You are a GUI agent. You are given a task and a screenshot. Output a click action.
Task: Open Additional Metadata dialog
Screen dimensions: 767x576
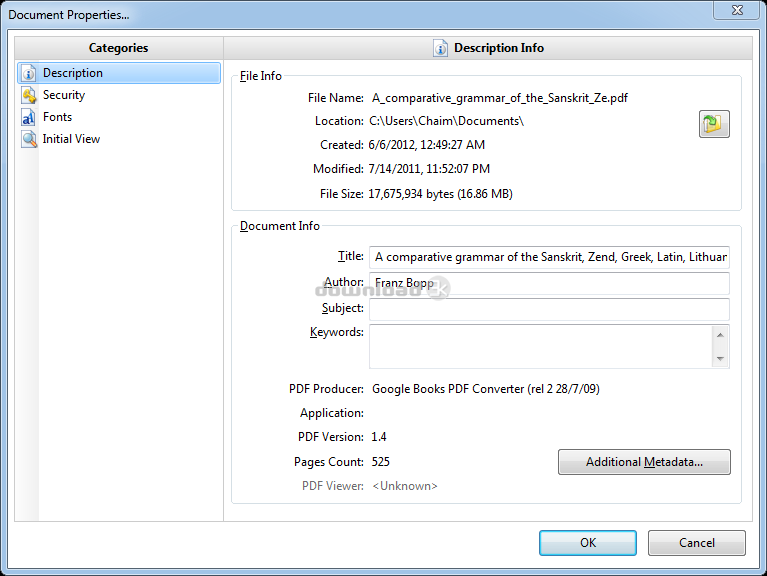click(x=644, y=462)
